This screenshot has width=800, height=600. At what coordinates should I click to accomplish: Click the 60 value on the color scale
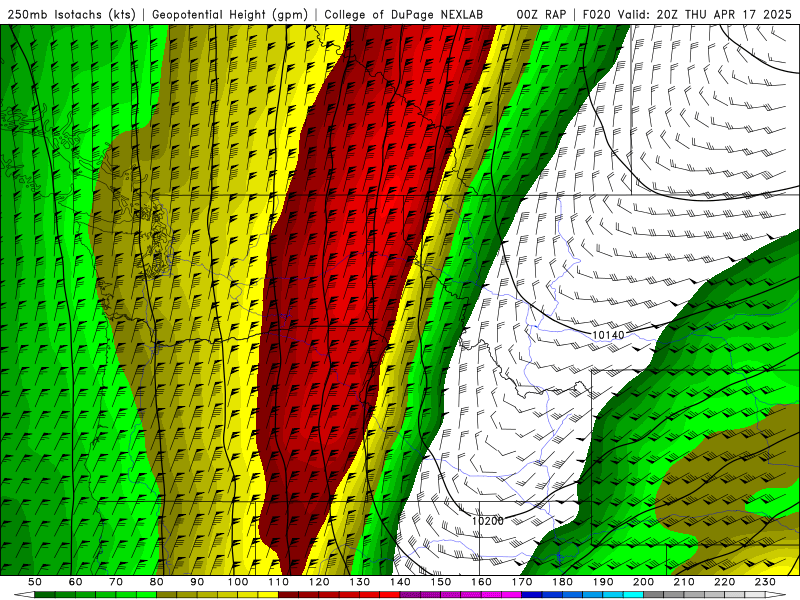pos(76,582)
